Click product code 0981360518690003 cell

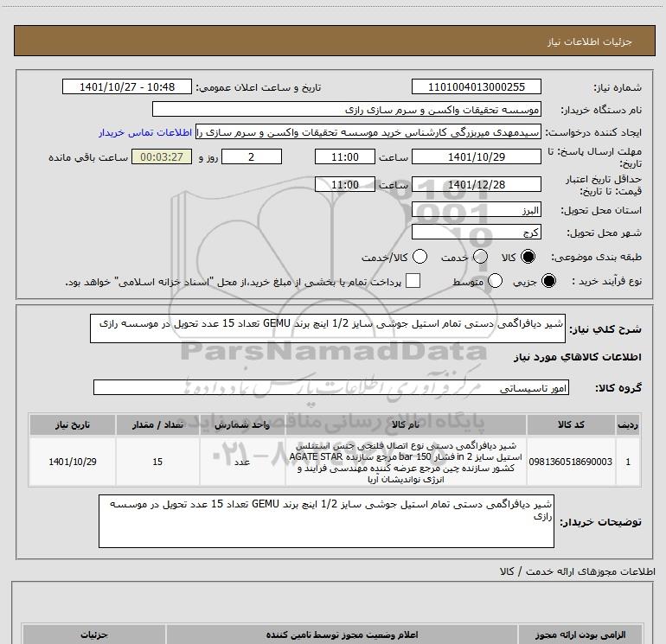coord(571,462)
